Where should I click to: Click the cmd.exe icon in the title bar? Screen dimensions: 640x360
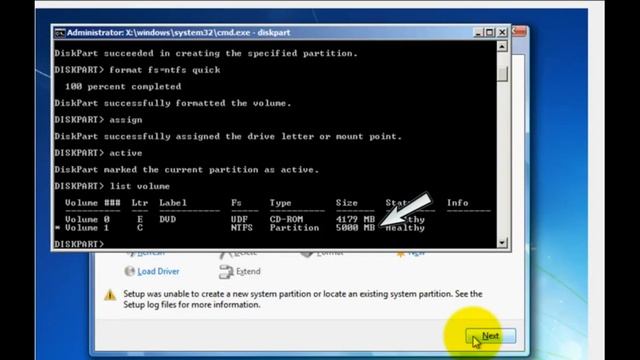(x=60, y=33)
